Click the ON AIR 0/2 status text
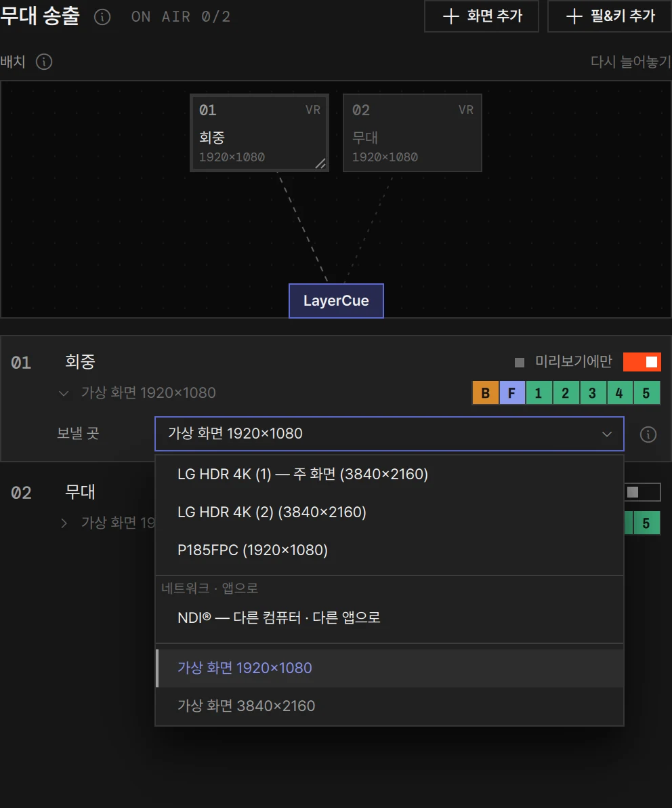The image size is (672, 808). click(180, 17)
